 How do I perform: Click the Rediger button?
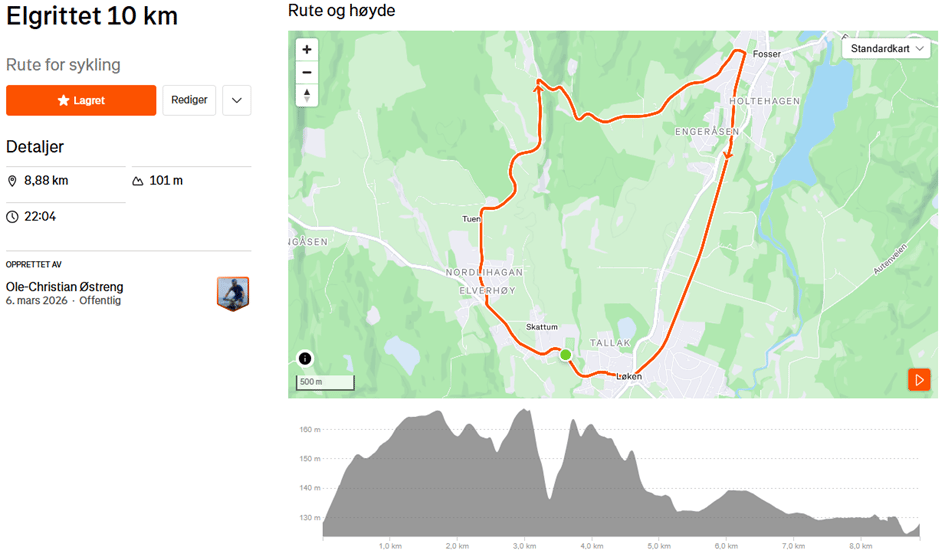tap(189, 100)
